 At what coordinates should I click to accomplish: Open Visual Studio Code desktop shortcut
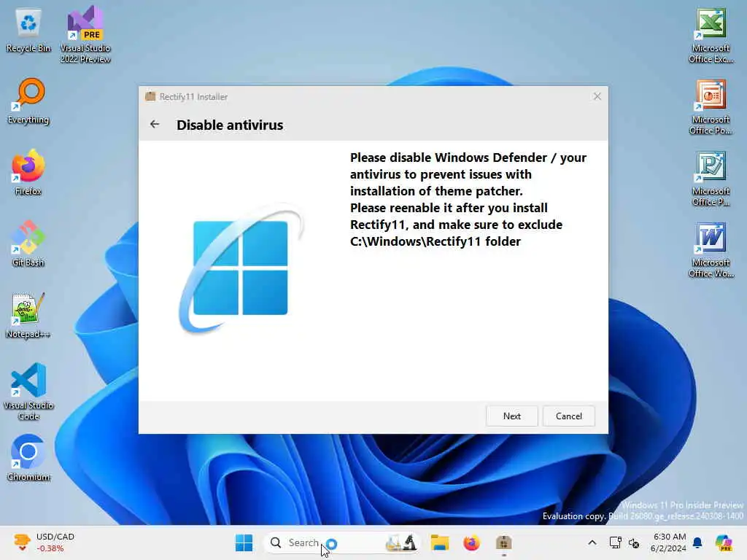click(28, 392)
